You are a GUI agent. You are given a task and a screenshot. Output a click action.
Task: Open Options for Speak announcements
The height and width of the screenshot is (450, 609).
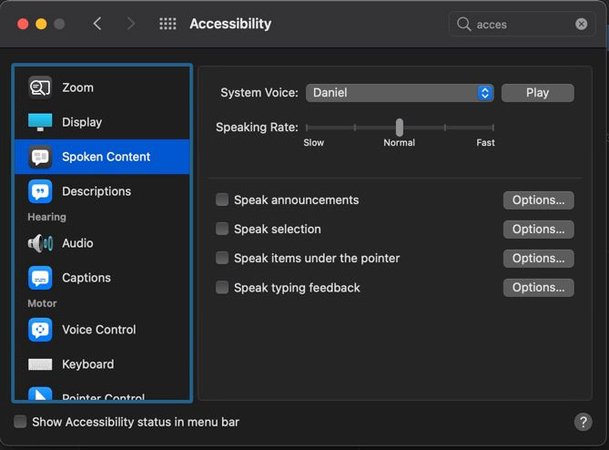(x=538, y=200)
